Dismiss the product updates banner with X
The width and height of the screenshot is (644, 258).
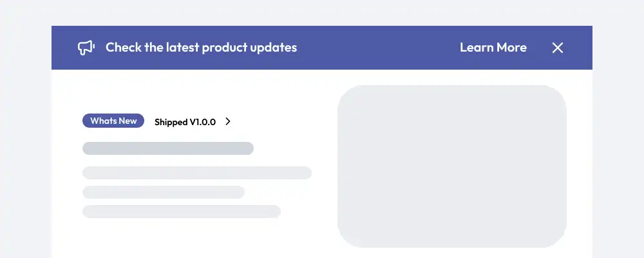(x=558, y=48)
